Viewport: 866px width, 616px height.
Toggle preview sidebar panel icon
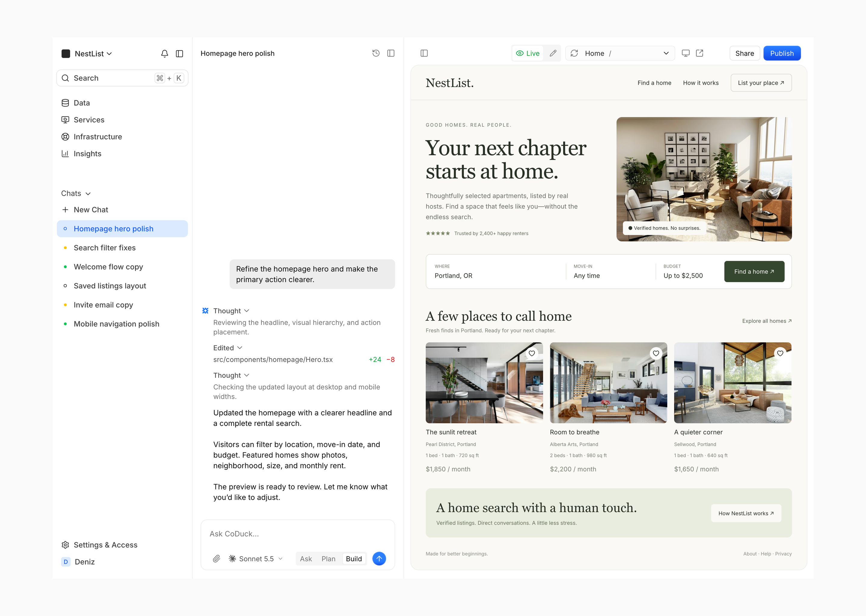pyautogui.click(x=424, y=53)
